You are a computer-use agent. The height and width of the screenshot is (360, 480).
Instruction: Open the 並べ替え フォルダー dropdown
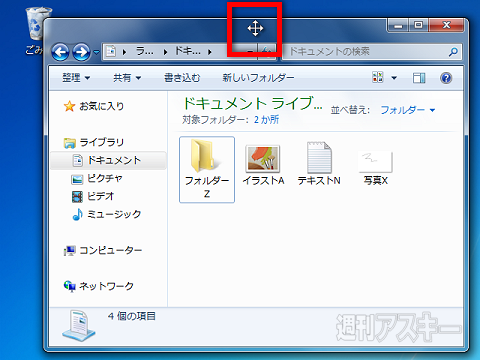coord(408,110)
